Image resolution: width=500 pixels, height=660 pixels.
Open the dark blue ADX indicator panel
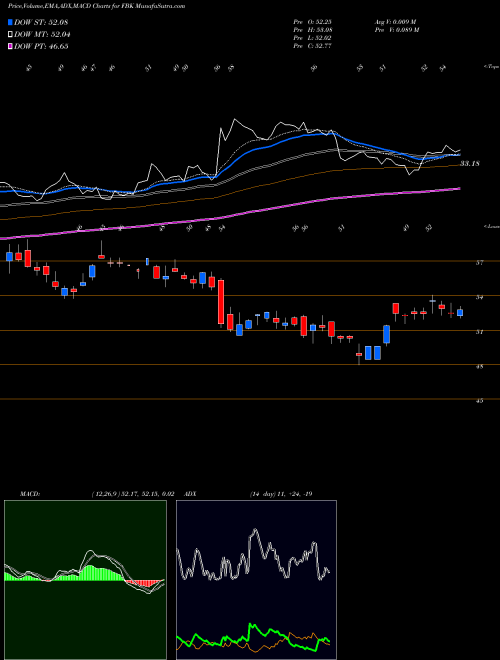256,580
